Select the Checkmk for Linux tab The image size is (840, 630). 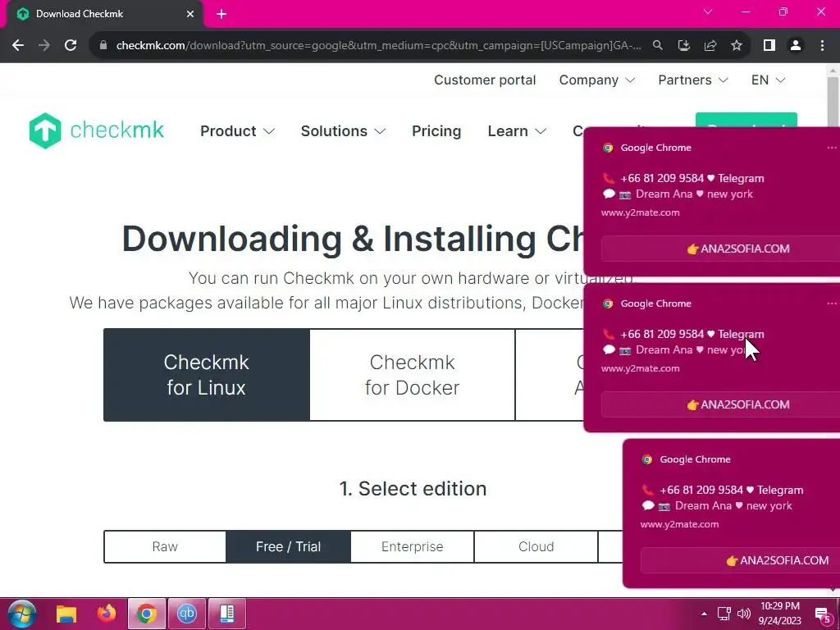click(206, 375)
